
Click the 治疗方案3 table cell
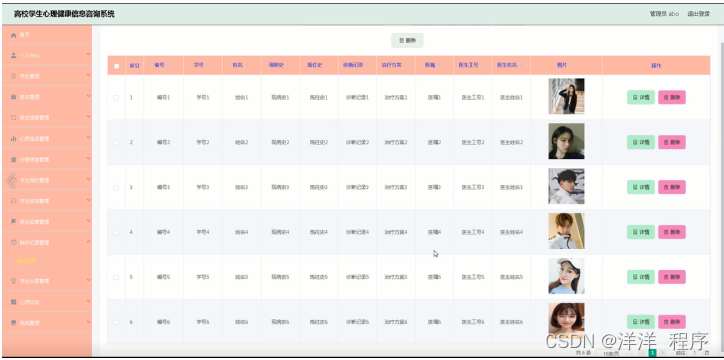tap(396, 187)
